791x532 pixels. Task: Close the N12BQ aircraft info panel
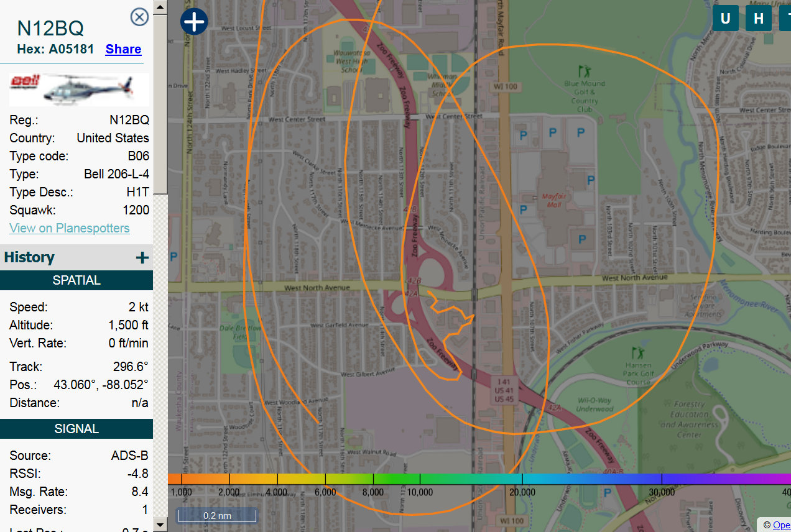[x=139, y=17]
